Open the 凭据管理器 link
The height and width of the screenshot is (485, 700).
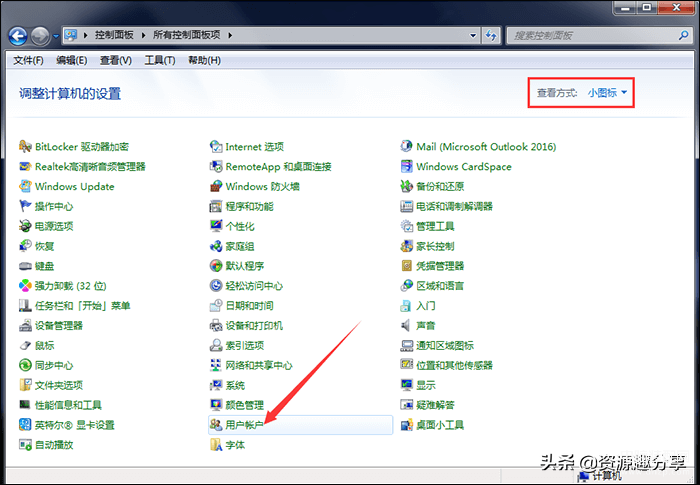click(440, 266)
